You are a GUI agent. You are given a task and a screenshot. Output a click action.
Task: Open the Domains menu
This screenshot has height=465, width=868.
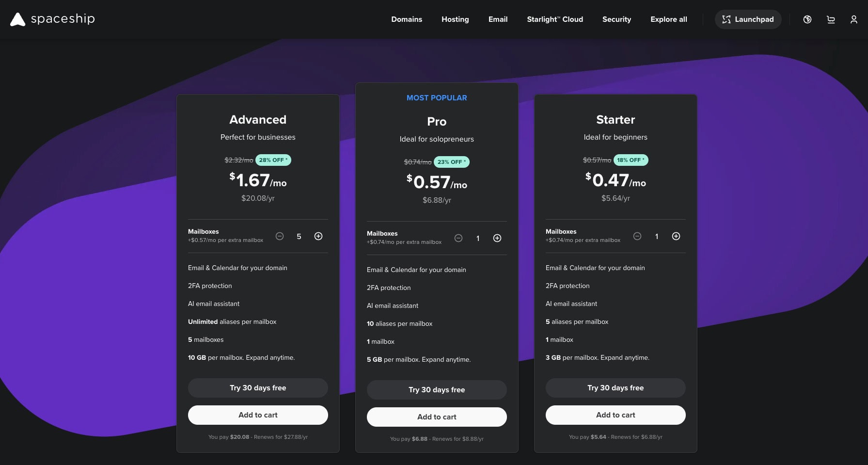pyautogui.click(x=407, y=19)
